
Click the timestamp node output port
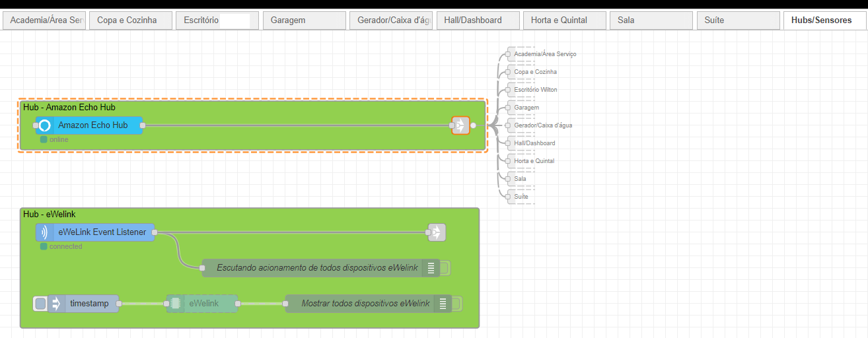pyautogui.click(x=119, y=304)
